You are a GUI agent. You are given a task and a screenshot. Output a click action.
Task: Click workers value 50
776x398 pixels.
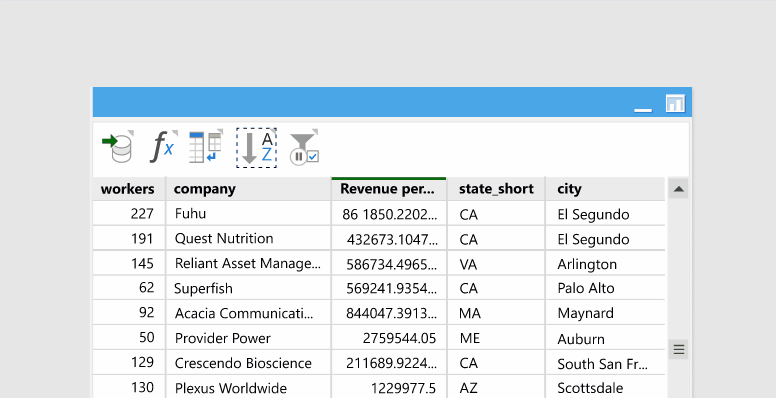click(146, 337)
